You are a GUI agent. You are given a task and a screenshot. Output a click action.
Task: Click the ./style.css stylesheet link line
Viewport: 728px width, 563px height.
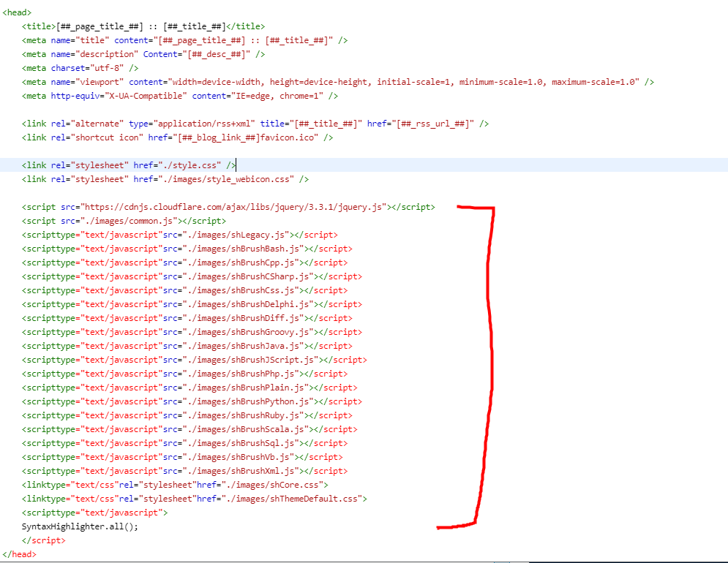(x=129, y=165)
